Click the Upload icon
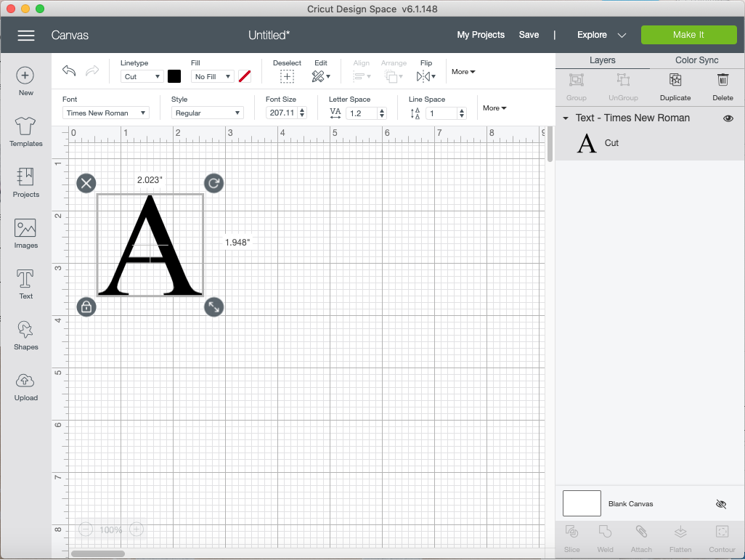 25,386
